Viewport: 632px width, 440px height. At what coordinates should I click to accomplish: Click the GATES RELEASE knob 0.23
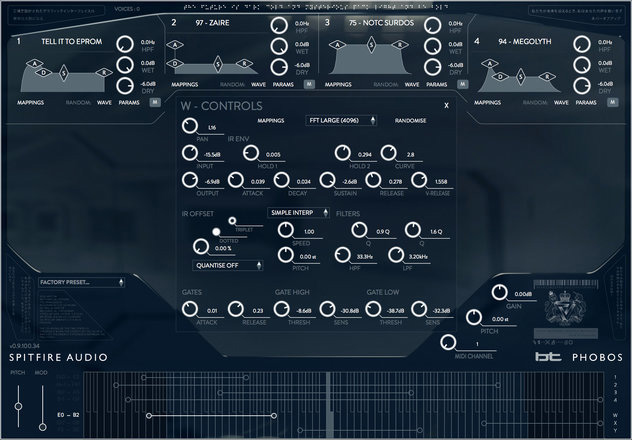tap(235, 309)
